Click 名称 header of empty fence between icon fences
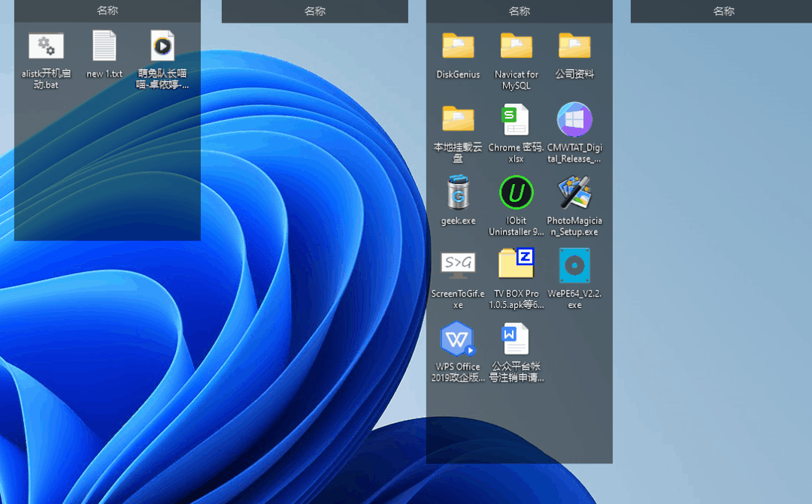The image size is (812, 504). (315, 11)
